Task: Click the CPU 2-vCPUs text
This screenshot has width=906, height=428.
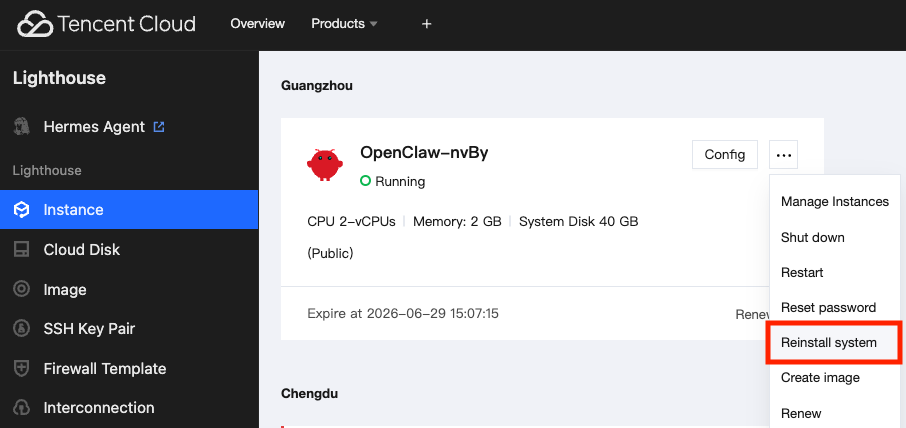Action: pos(351,222)
